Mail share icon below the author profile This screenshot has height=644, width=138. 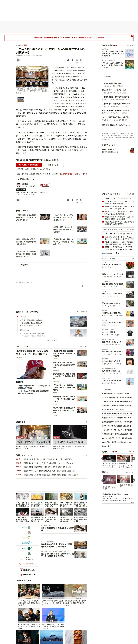pos(68,200)
